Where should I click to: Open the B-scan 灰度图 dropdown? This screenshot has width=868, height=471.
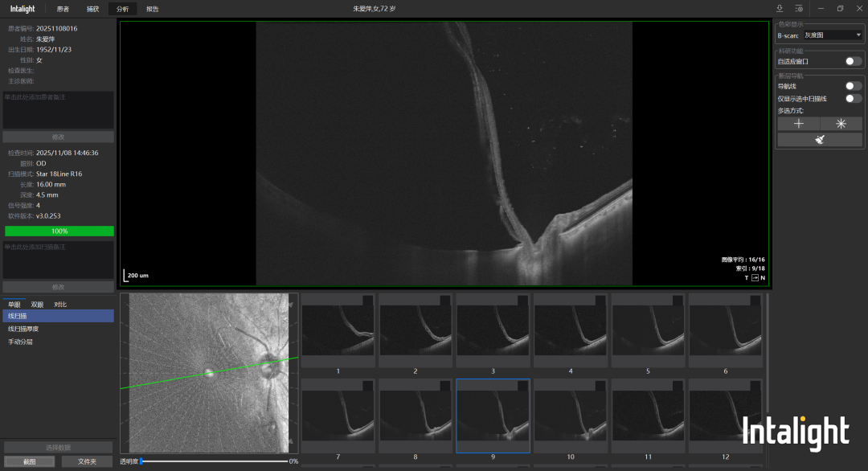point(833,35)
